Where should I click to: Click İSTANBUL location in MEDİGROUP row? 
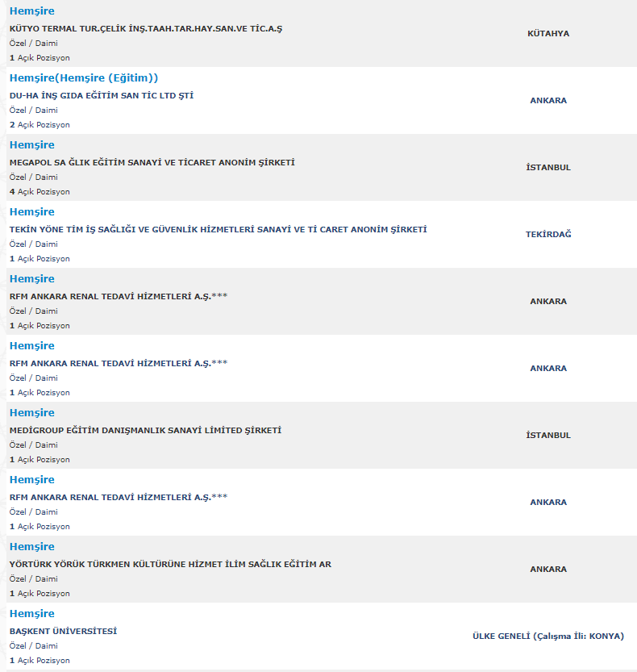pos(548,435)
